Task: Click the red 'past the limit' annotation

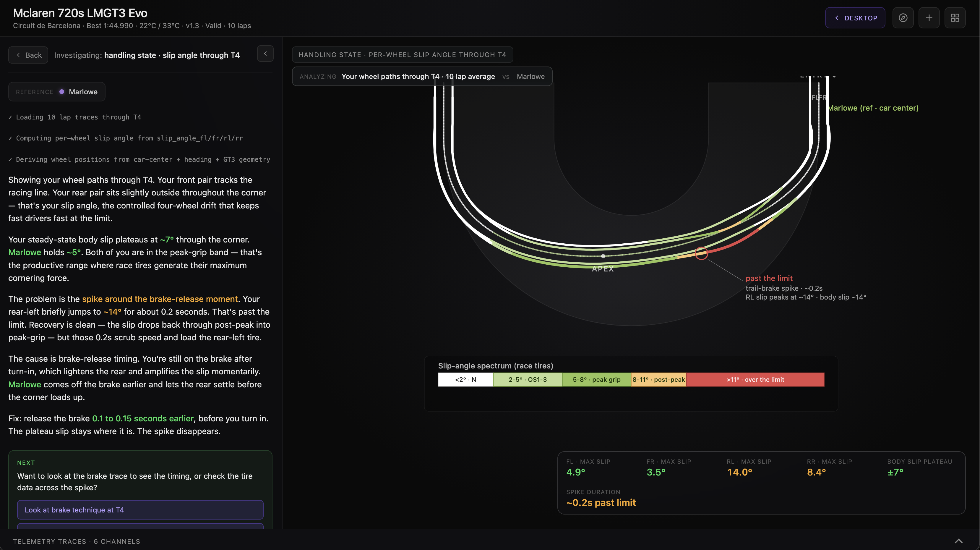Action: pos(769,278)
